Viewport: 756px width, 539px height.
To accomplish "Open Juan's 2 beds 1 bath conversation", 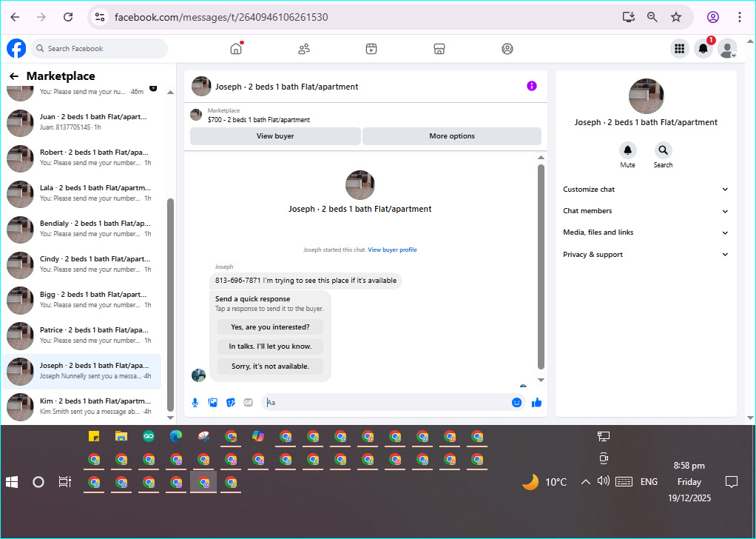I will tap(82, 122).
